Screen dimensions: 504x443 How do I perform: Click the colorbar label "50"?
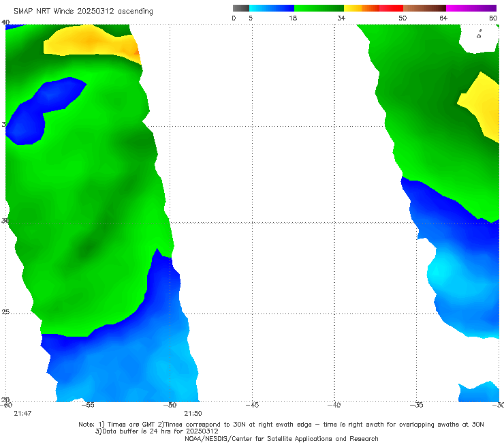coord(403,18)
